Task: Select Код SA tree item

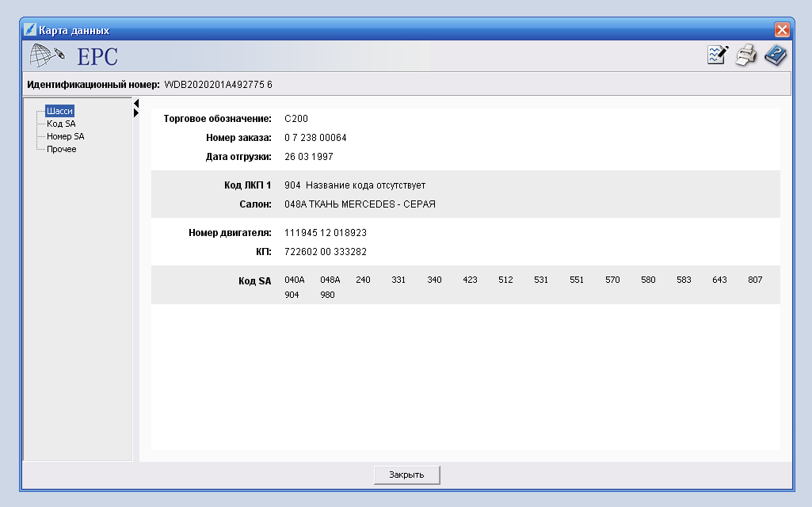Action: coord(61,124)
